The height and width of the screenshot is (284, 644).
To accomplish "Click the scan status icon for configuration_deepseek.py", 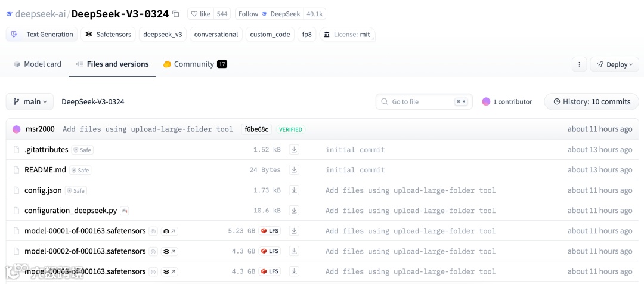I will (125, 211).
